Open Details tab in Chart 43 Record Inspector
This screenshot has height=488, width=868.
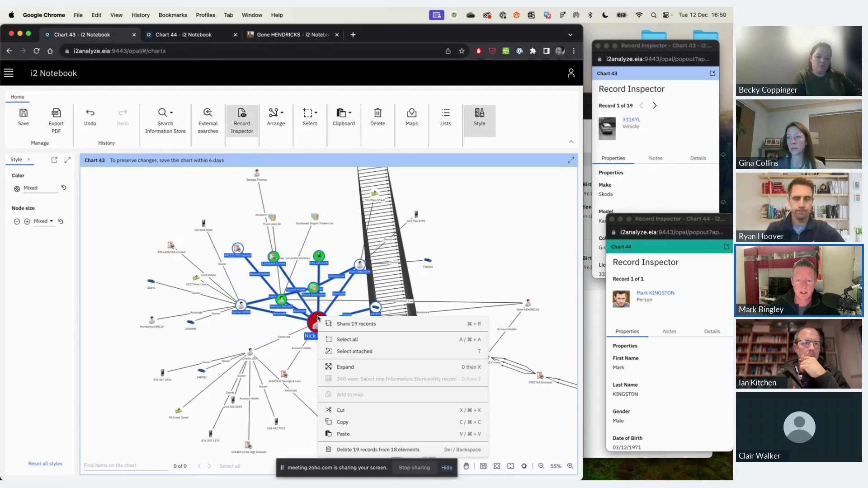(x=698, y=158)
